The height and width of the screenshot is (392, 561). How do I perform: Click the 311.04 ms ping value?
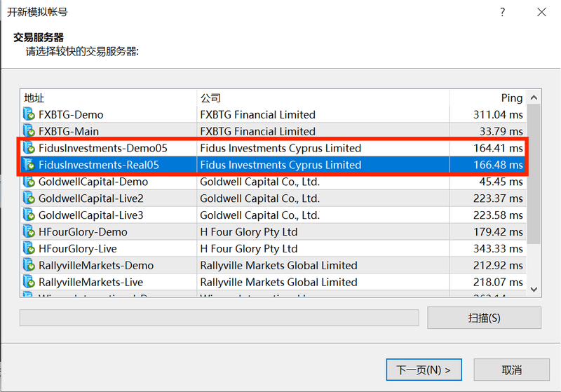(498, 114)
